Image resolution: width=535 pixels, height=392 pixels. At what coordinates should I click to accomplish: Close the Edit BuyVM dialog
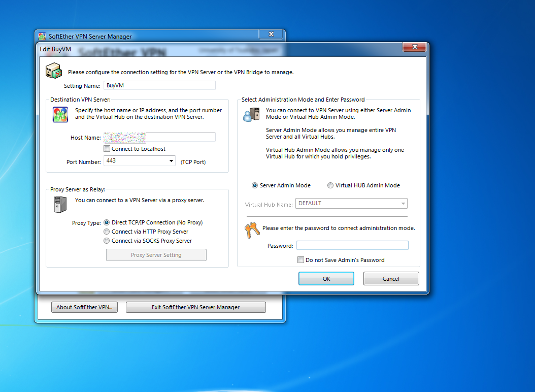415,47
